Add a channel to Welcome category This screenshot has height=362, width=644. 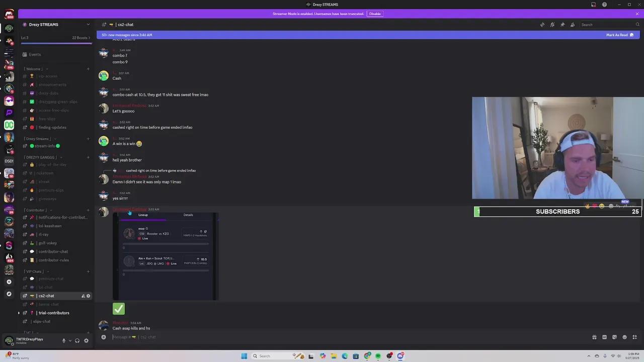pos(88,69)
